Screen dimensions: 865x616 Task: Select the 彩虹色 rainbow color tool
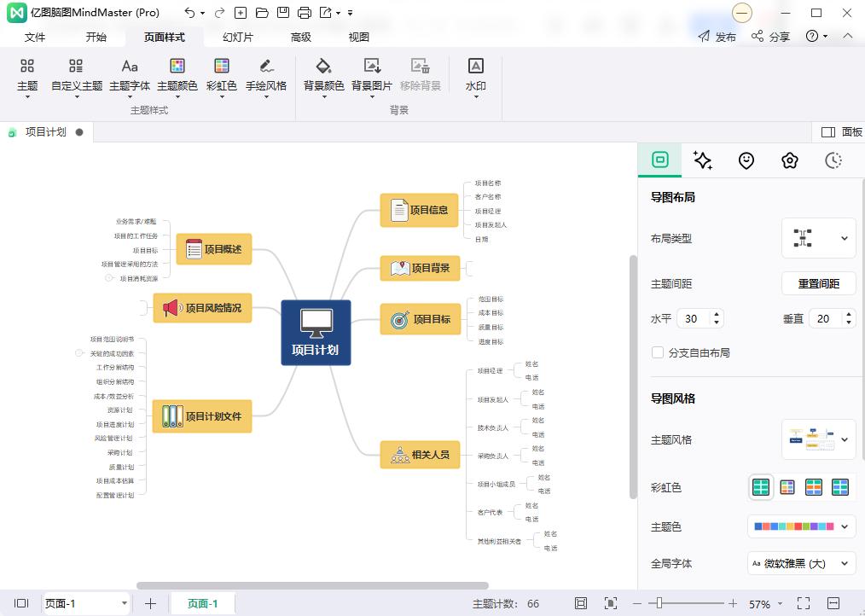pyautogui.click(x=222, y=75)
